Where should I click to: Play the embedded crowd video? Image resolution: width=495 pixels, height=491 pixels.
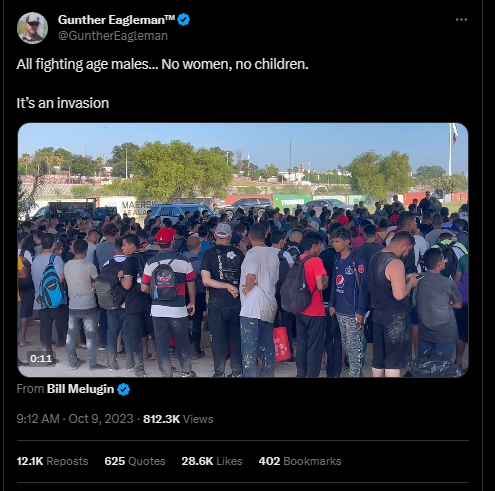(x=243, y=250)
